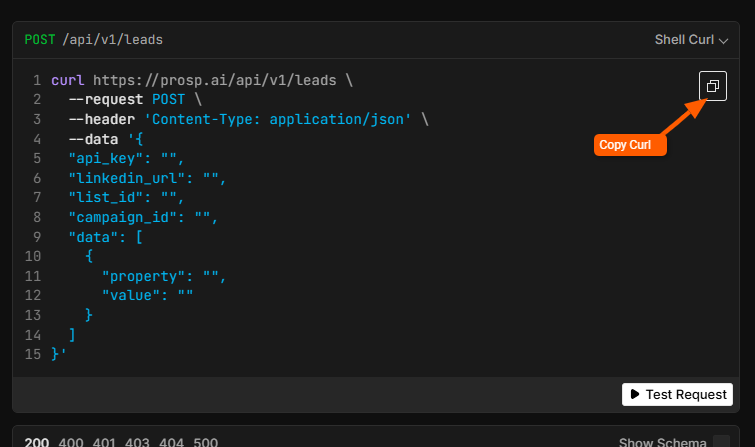This screenshot has height=447, width=755.
Task: Open the 401 response tab
Action: pos(104,442)
